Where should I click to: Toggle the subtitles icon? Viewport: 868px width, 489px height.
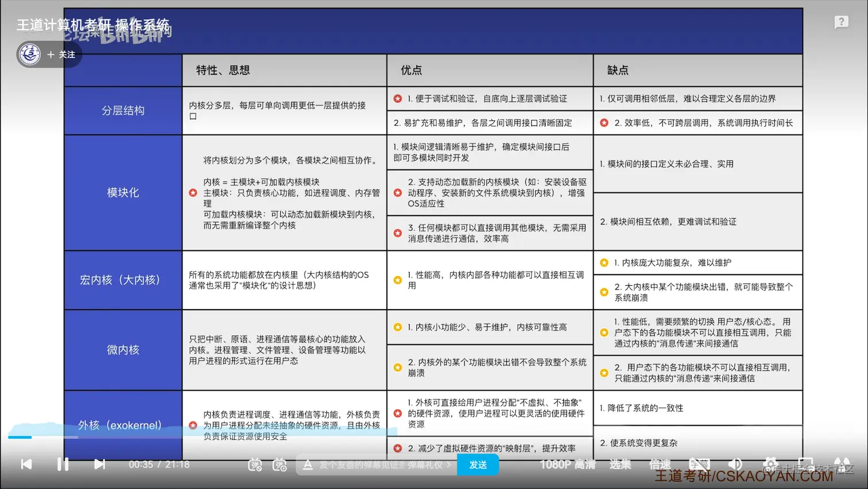(699, 464)
